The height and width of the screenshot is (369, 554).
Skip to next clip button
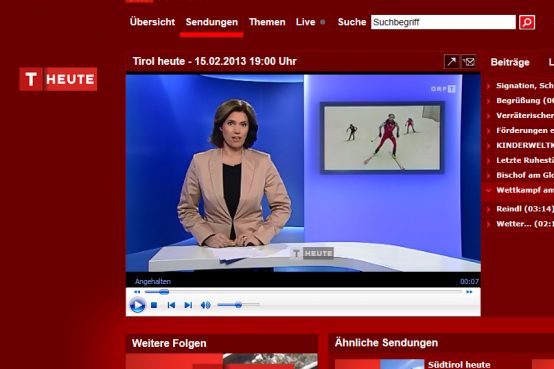[188, 305]
